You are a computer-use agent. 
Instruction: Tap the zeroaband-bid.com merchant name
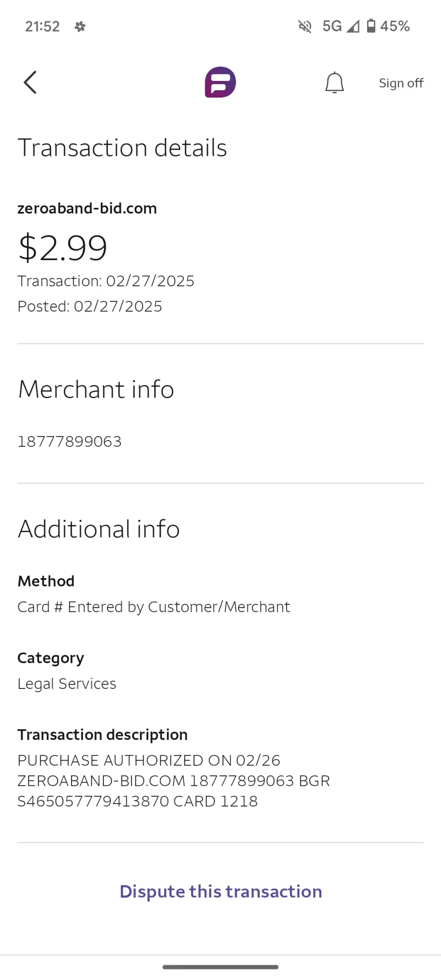click(87, 208)
